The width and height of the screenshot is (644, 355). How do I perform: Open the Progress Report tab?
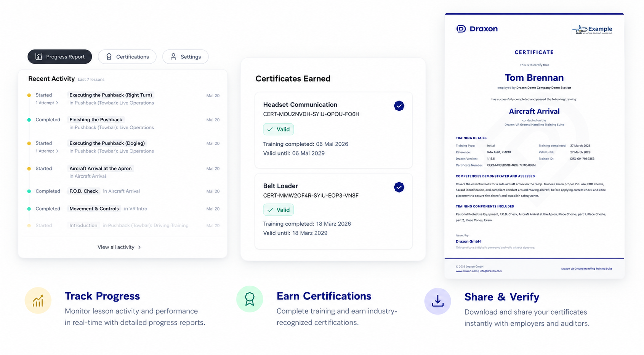(60, 56)
